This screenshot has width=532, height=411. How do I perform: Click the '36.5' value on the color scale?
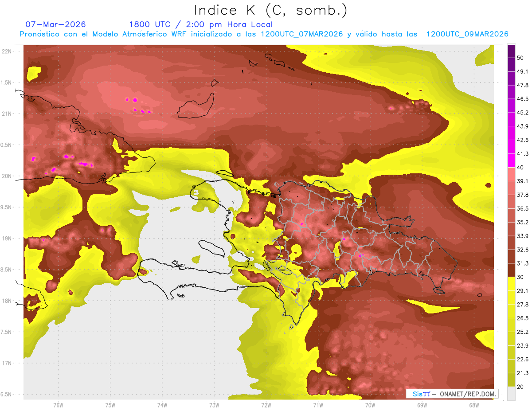click(522, 208)
